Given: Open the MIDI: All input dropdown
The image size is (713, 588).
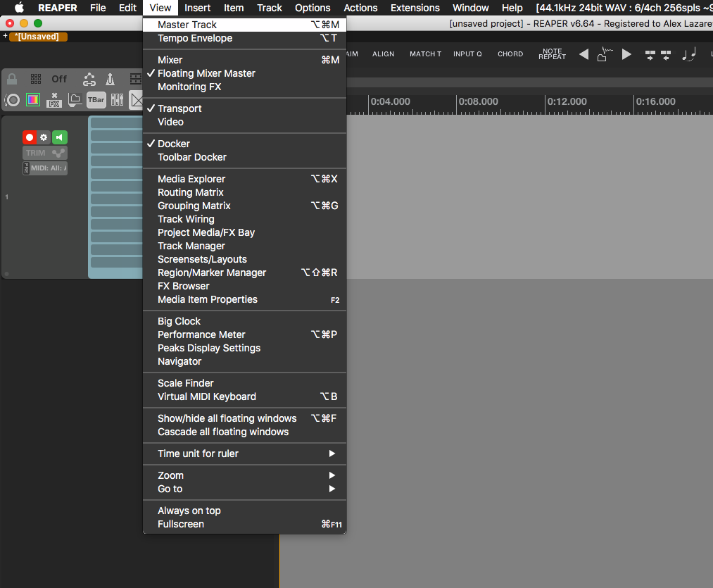Looking at the screenshot, I should [x=48, y=168].
